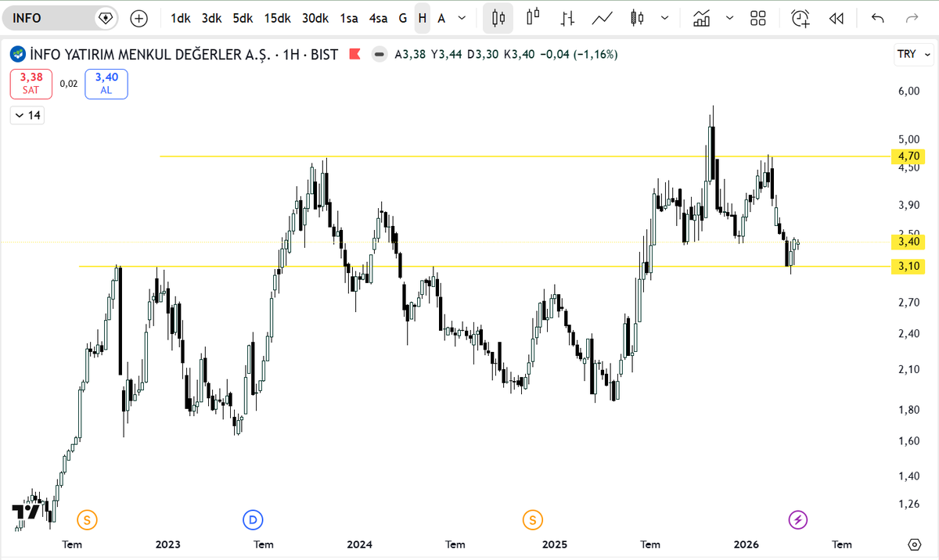Image resolution: width=939 pixels, height=560 pixels.
Task: Switch to the H weekly timeframe
Action: 423,18
